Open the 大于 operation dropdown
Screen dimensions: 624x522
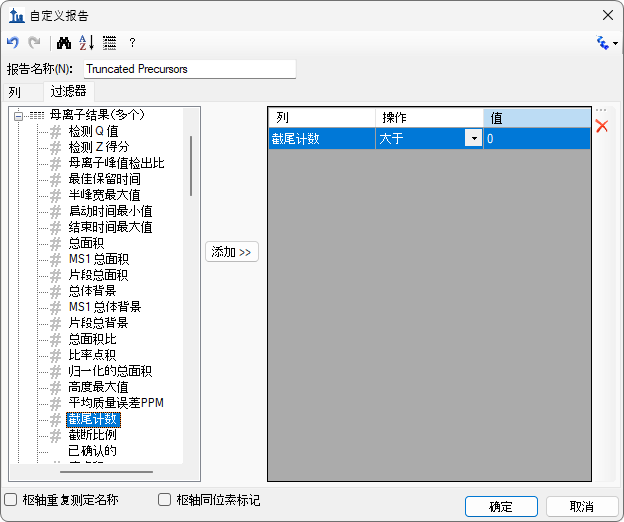click(473, 139)
